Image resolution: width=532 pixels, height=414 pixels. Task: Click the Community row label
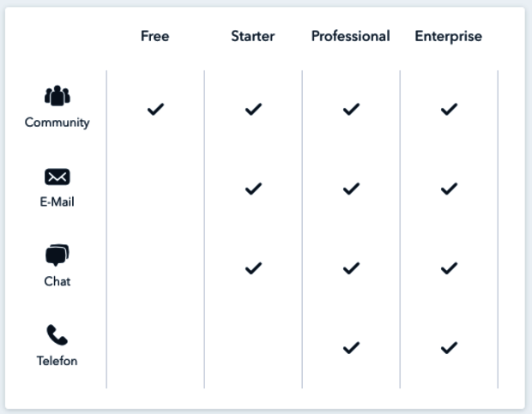pos(57,123)
